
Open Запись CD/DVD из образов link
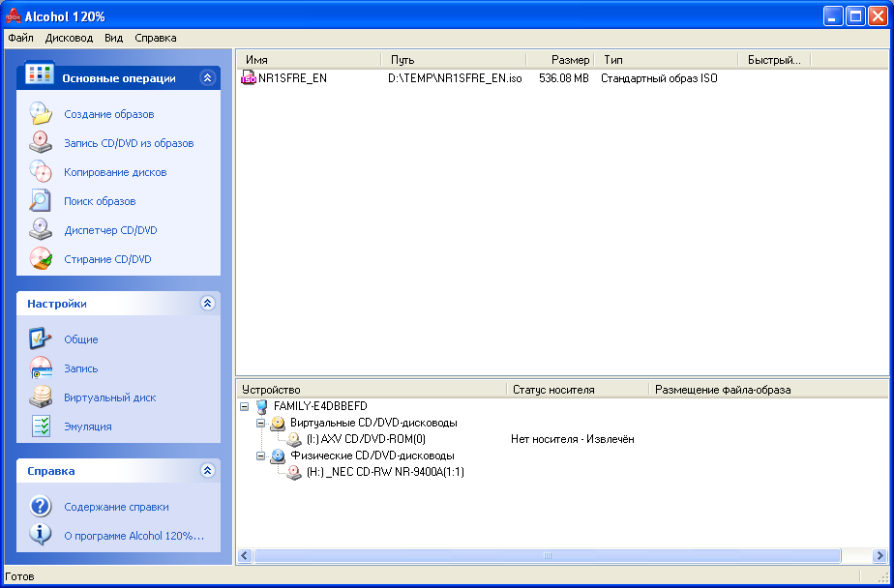[129, 143]
